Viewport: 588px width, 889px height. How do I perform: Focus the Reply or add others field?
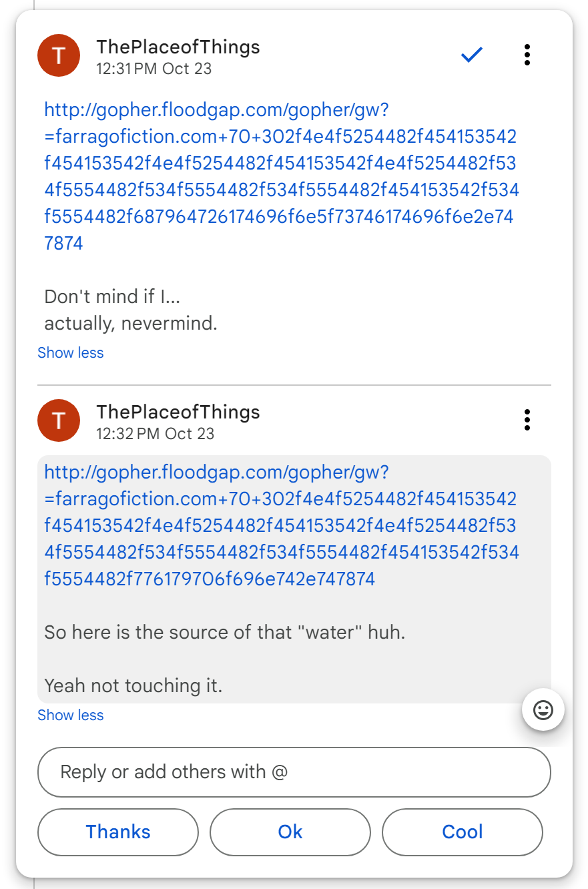(294, 772)
